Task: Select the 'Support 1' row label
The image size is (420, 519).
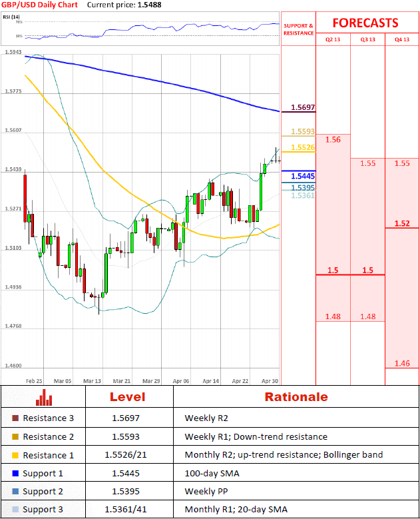Action: pyautogui.click(x=43, y=474)
